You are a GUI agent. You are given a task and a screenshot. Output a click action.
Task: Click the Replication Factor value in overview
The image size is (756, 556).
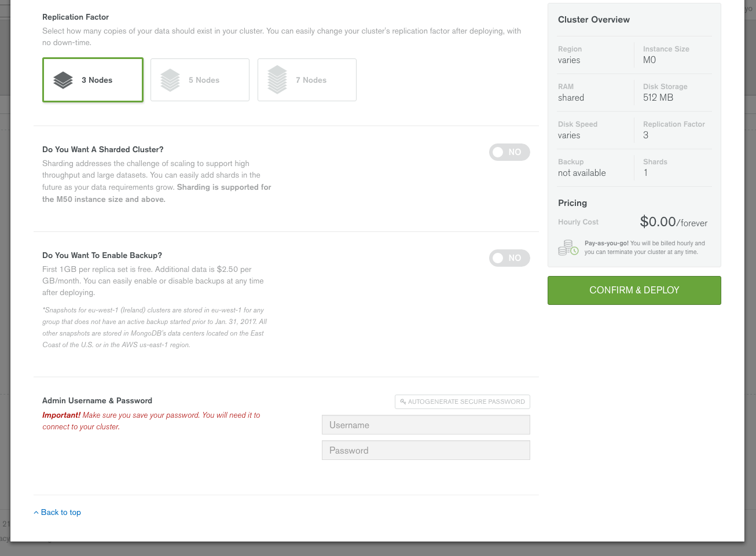(x=645, y=135)
